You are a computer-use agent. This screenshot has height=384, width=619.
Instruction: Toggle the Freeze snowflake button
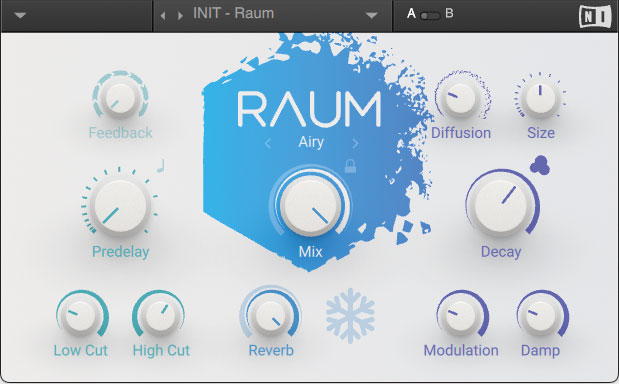pos(351,316)
